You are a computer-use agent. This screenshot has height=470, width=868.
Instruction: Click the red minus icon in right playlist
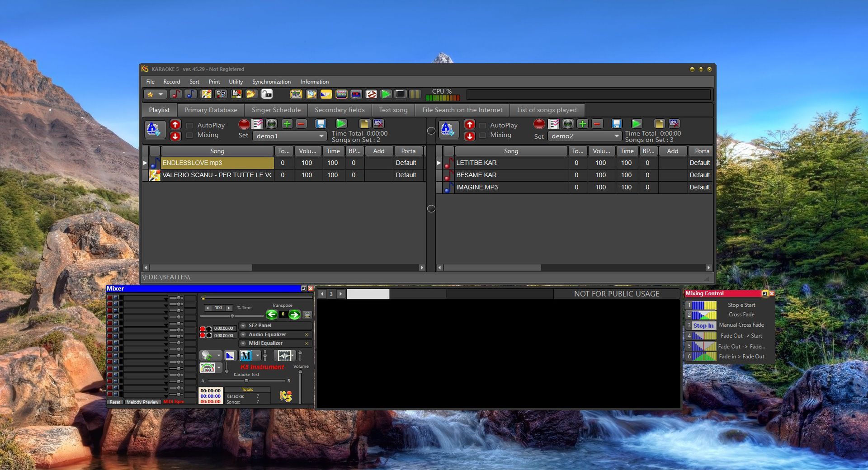click(x=597, y=124)
